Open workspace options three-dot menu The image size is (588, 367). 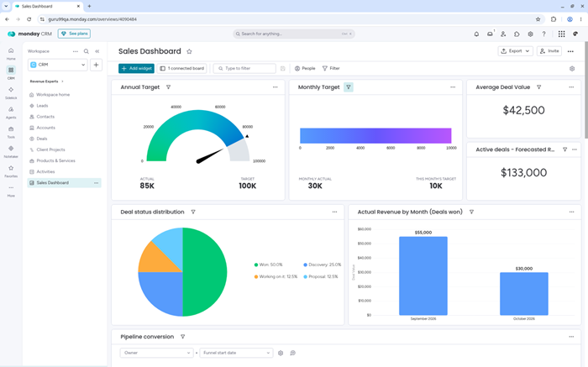pos(76,51)
